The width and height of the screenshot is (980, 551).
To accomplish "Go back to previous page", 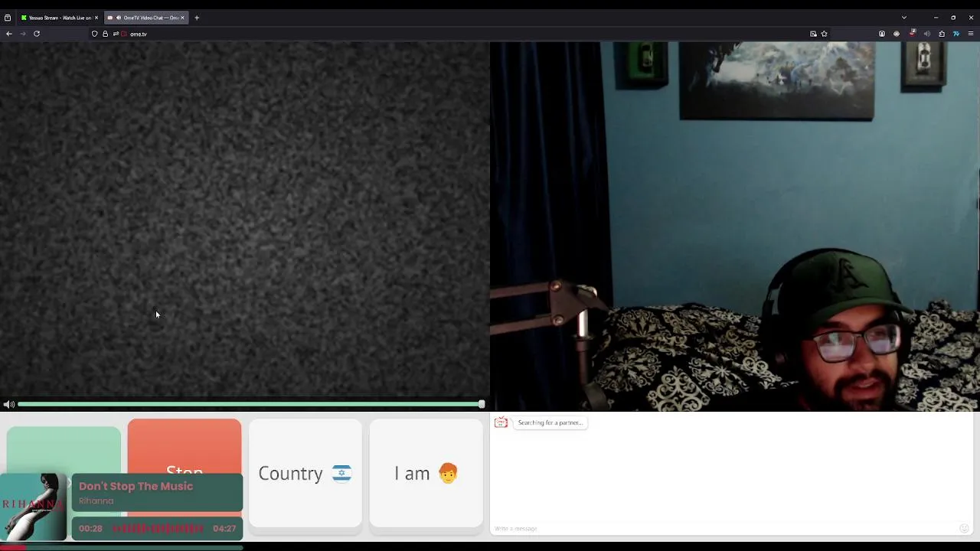I will point(9,34).
